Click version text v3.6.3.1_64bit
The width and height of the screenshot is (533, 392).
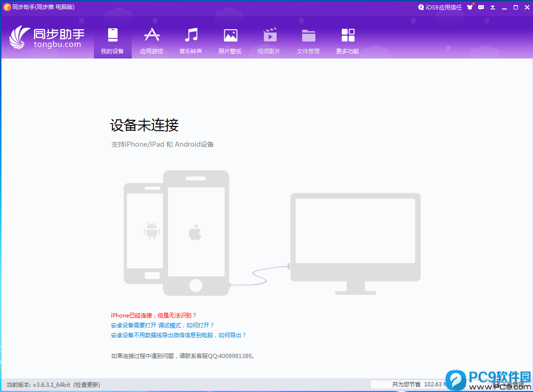tap(51, 385)
